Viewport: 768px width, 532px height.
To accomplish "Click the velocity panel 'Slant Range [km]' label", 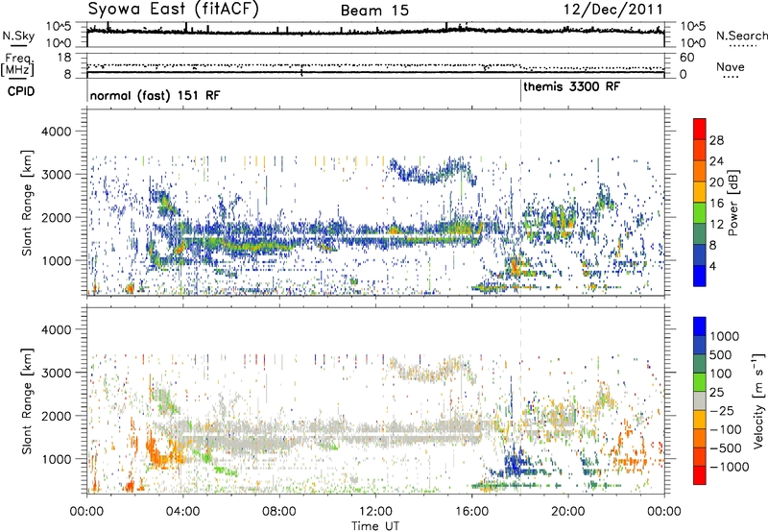I will pos(27,401).
